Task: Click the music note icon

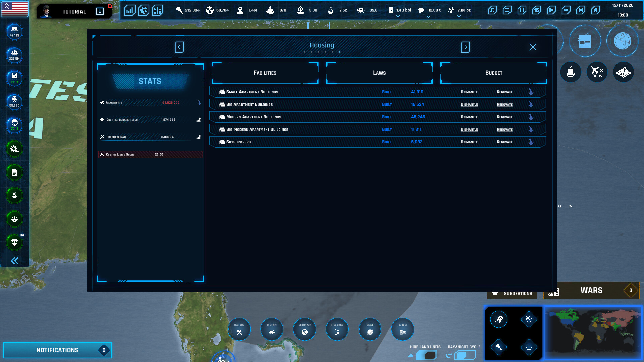Action: point(492,10)
